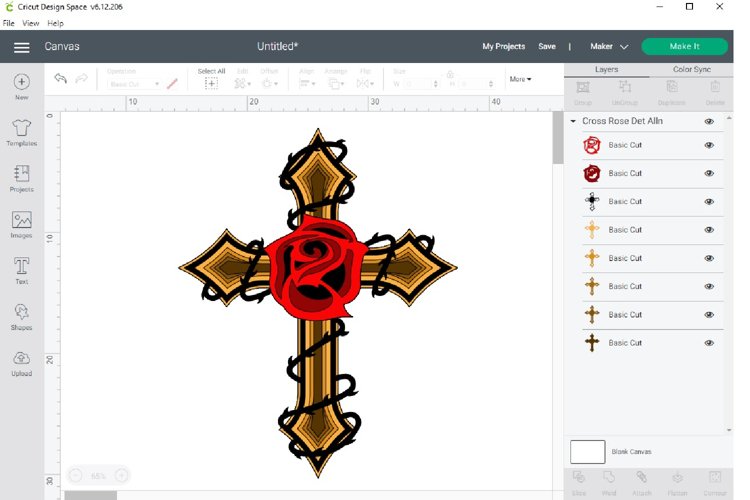Image resolution: width=750 pixels, height=500 pixels.
Task: Open the Templates panel in sidebar
Action: (21, 131)
